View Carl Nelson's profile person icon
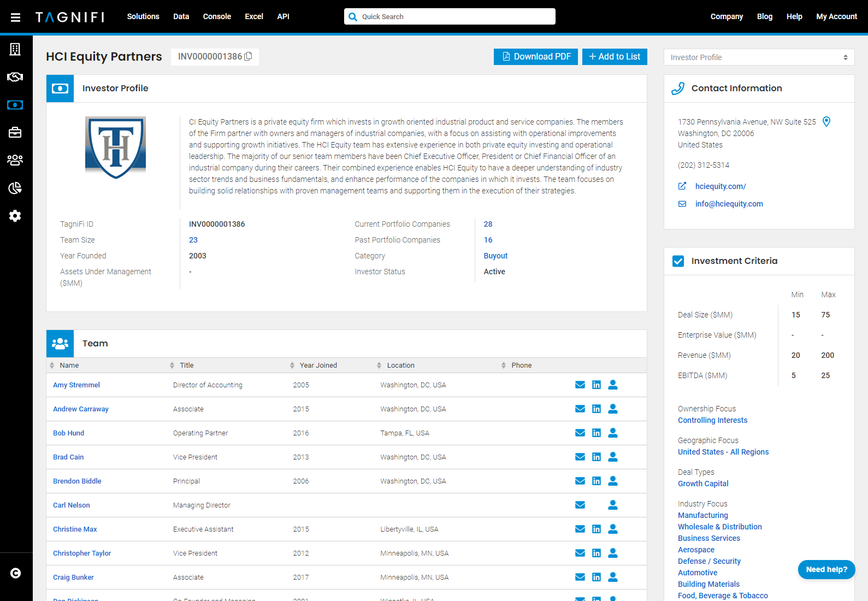The image size is (868, 601). point(613,505)
